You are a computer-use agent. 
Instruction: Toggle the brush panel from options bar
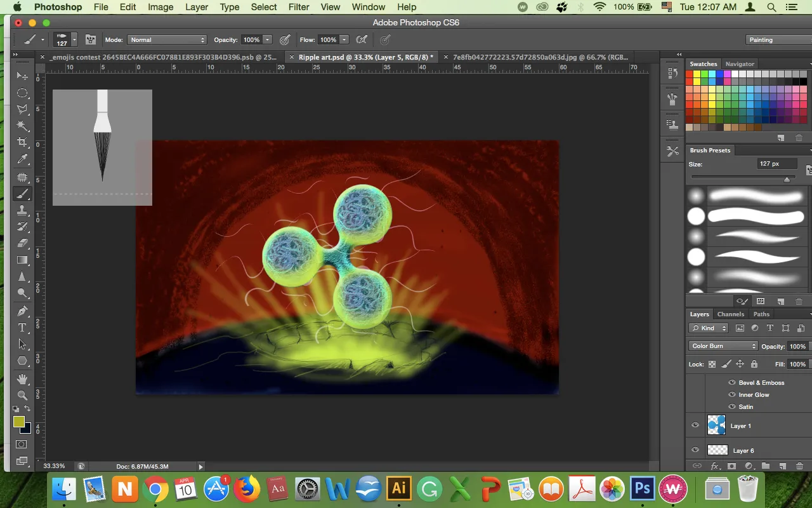91,39
